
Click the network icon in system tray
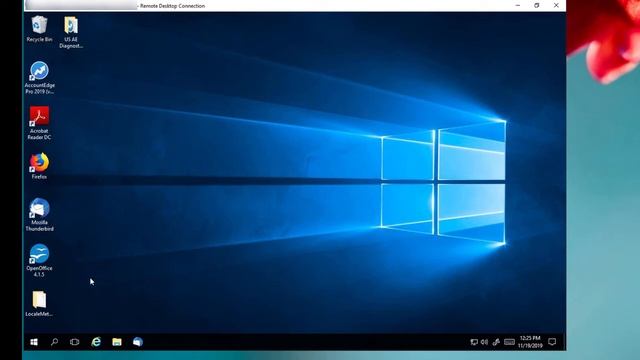point(474,342)
